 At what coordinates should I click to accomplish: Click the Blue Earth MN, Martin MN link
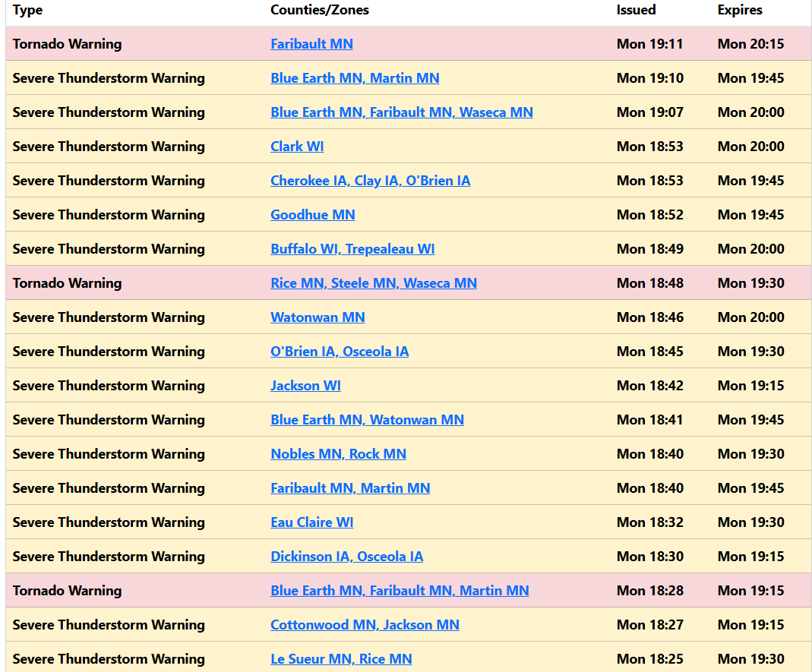(x=355, y=78)
